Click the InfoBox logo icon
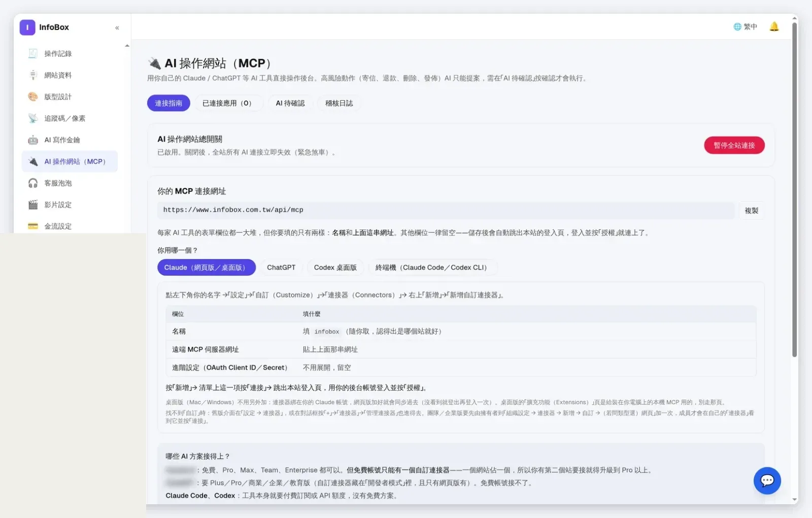This screenshot has height=518, width=812. (x=27, y=27)
